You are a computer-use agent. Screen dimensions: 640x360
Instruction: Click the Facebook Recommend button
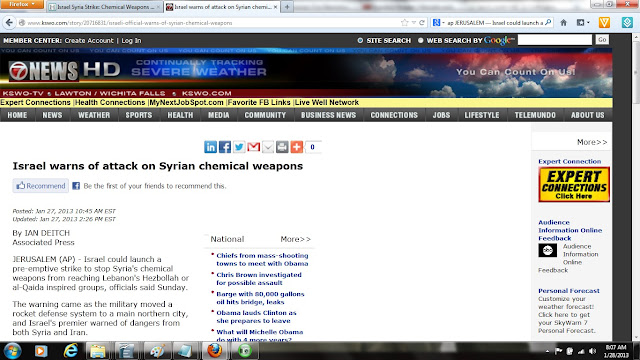[x=40, y=186]
